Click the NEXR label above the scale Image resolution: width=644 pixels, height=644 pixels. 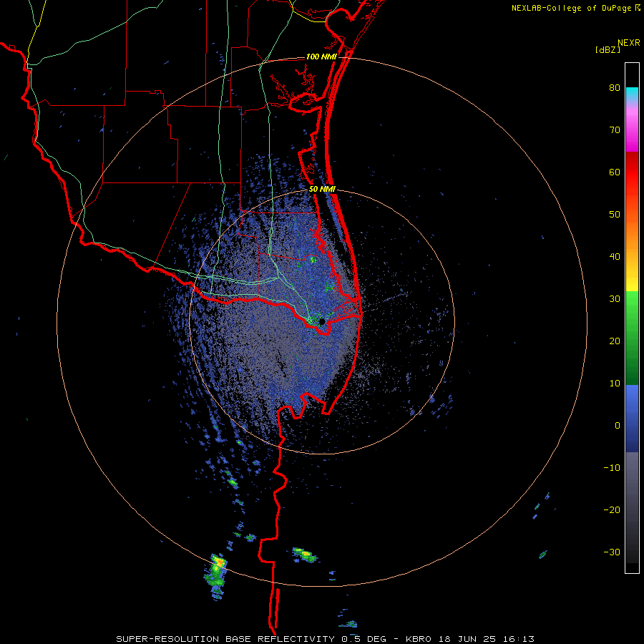tap(628, 43)
